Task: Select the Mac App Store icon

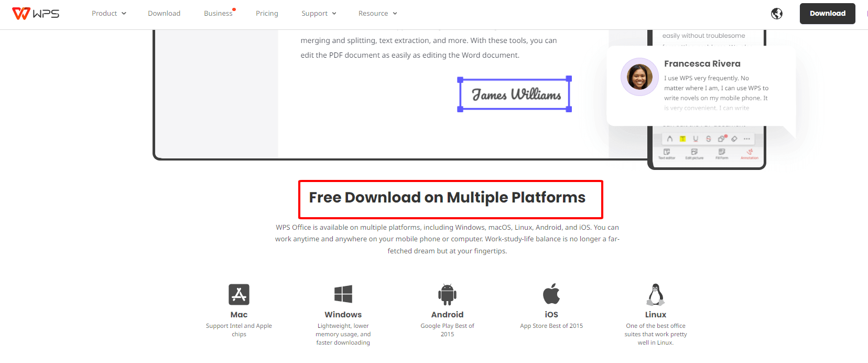Action: (239, 294)
